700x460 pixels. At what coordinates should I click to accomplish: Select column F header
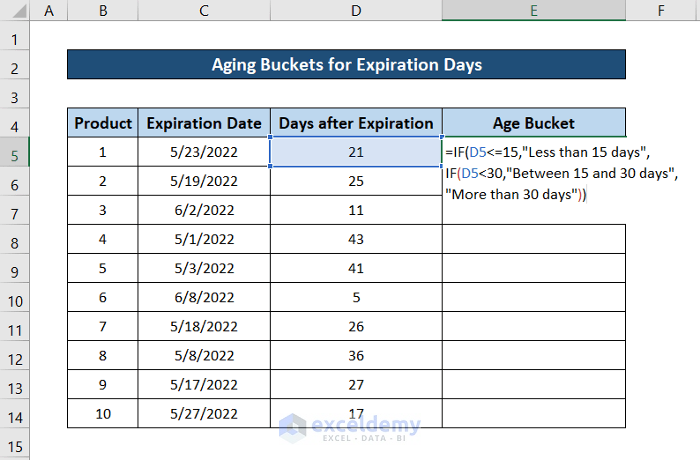pyautogui.click(x=662, y=12)
